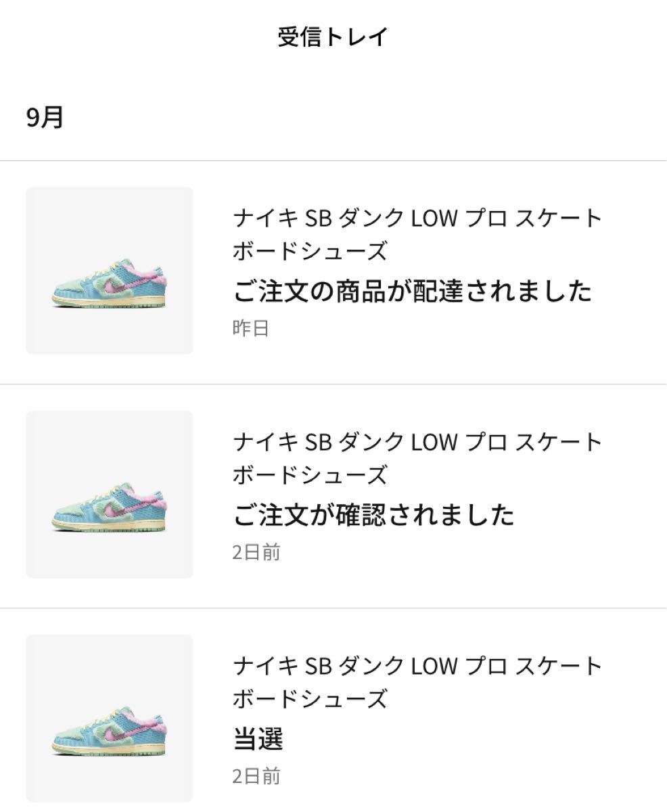Click product name above the delivered message
The height and width of the screenshot is (812, 667).
point(417,235)
